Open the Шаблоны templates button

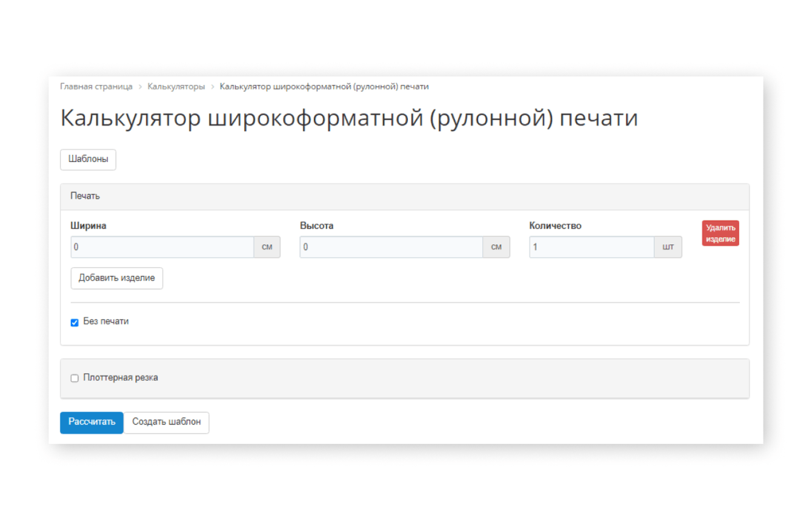point(88,160)
